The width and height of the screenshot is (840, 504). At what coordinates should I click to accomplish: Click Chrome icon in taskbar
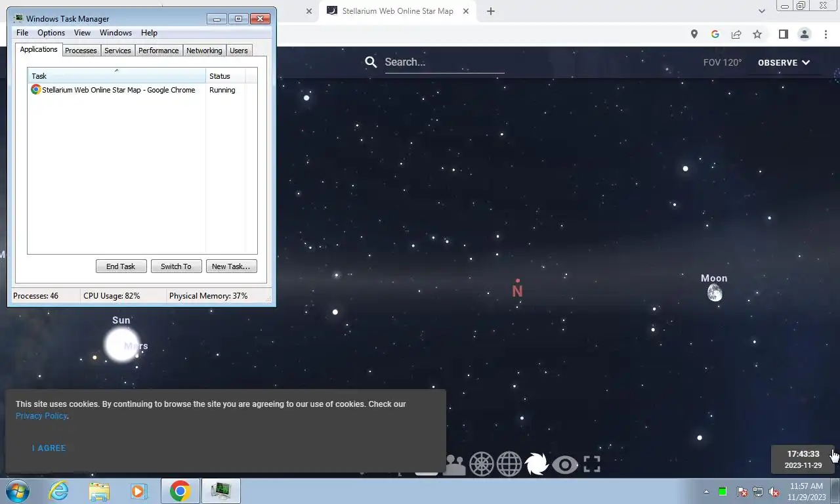[180, 491]
